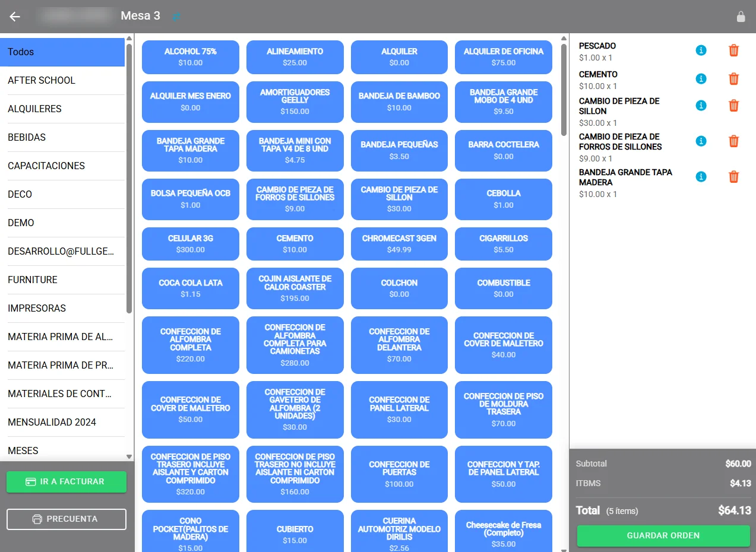Click the down arrow of the category scrollbar
756x552 pixels.
(129, 456)
